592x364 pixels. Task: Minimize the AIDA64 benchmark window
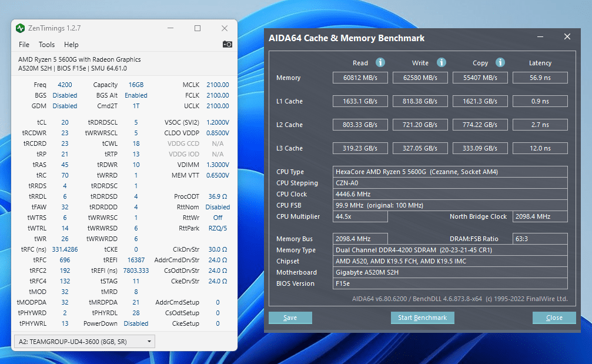coord(540,37)
